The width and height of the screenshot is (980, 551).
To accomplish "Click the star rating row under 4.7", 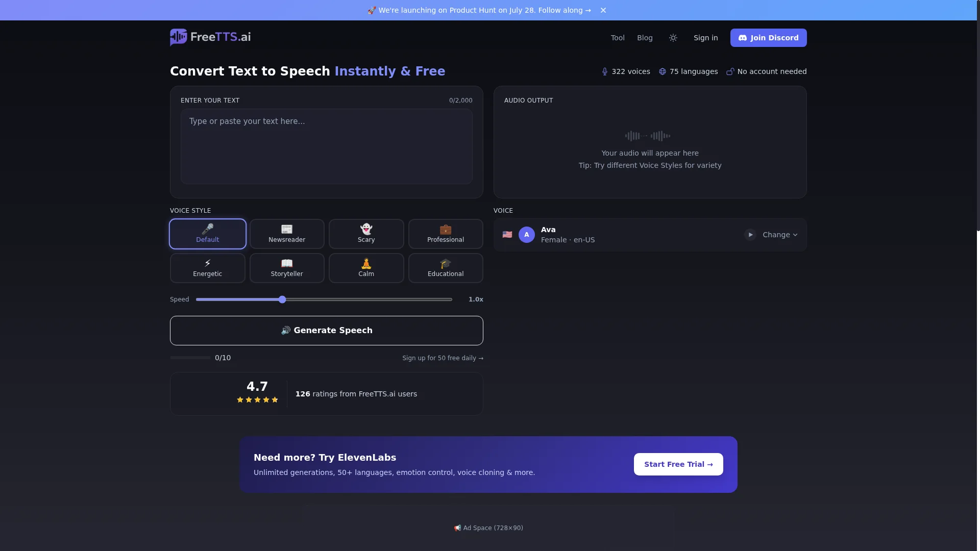I will [x=257, y=400].
